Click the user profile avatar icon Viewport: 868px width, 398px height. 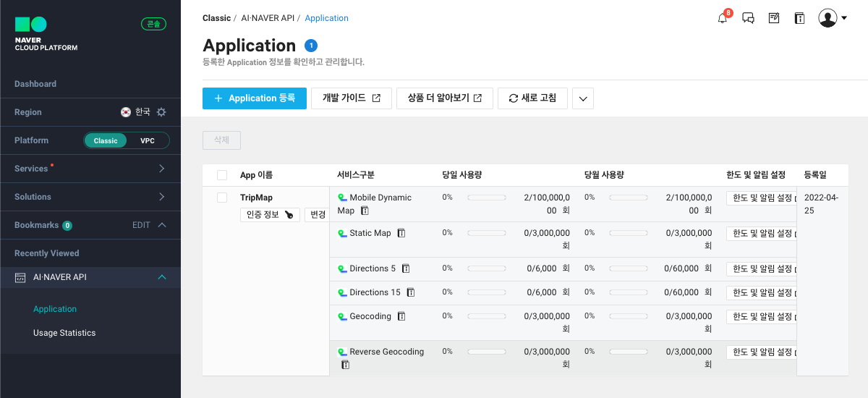[827, 18]
